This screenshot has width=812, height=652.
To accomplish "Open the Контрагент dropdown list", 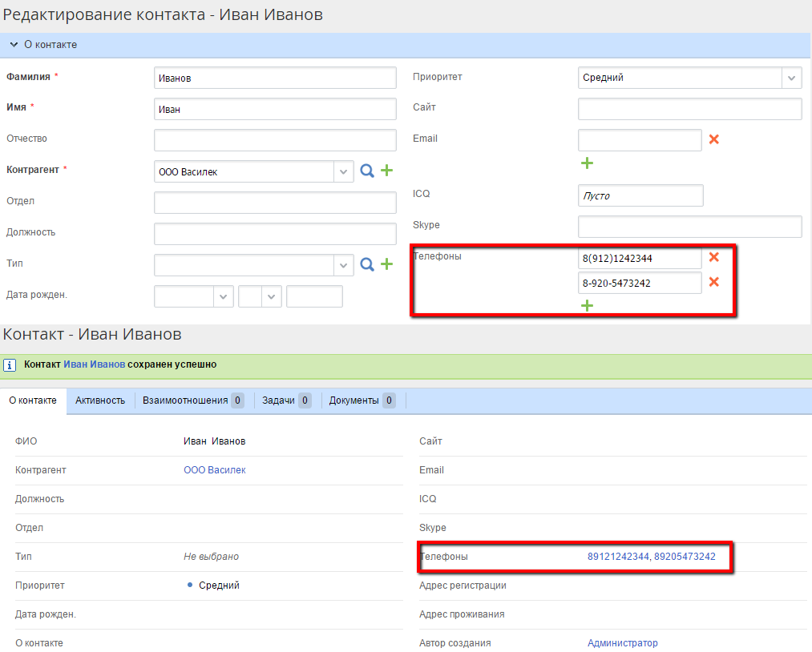I will coord(343,171).
